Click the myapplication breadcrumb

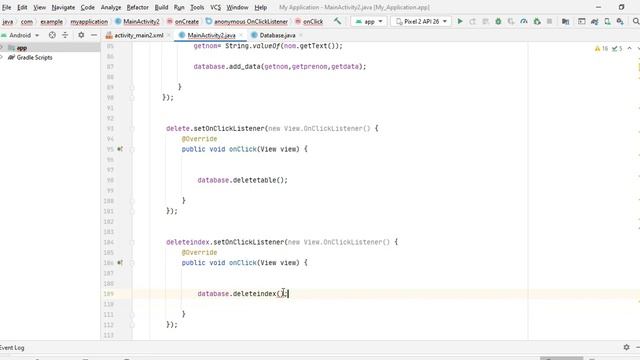(89, 22)
